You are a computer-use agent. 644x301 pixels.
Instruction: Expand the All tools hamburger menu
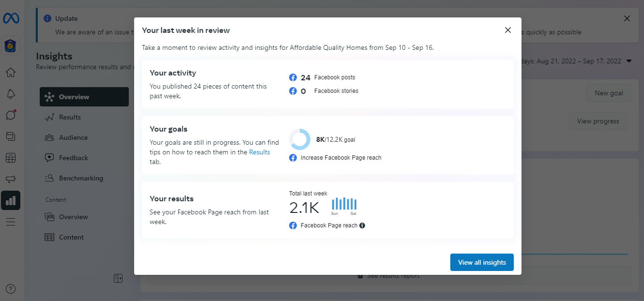(10, 222)
